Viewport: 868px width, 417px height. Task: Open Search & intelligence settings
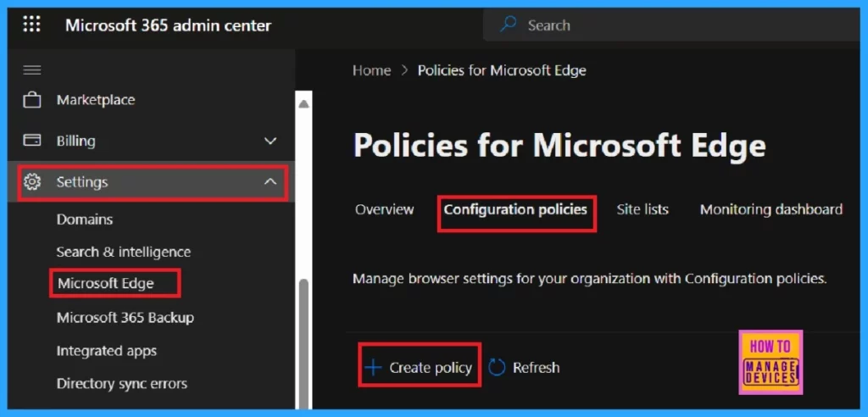tap(124, 252)
